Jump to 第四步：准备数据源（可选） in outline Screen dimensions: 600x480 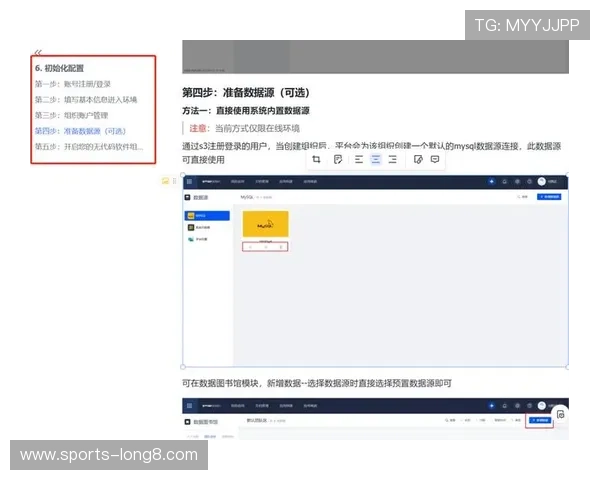(x=80, y=131)
